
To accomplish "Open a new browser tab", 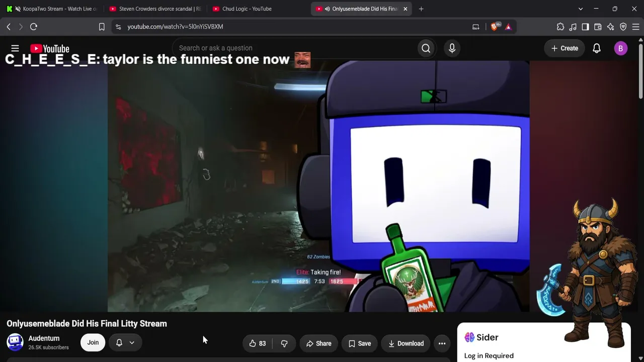I will point(421,9).
